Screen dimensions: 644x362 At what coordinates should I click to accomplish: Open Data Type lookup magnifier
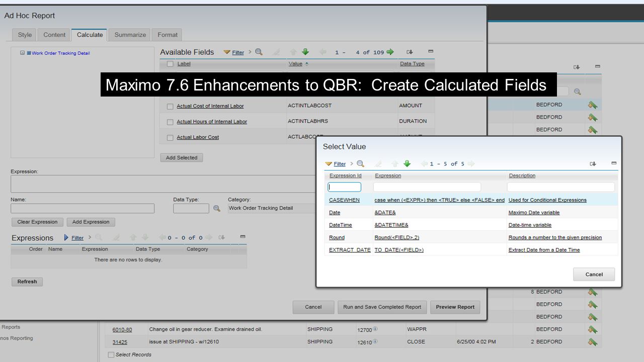point(217,208)
